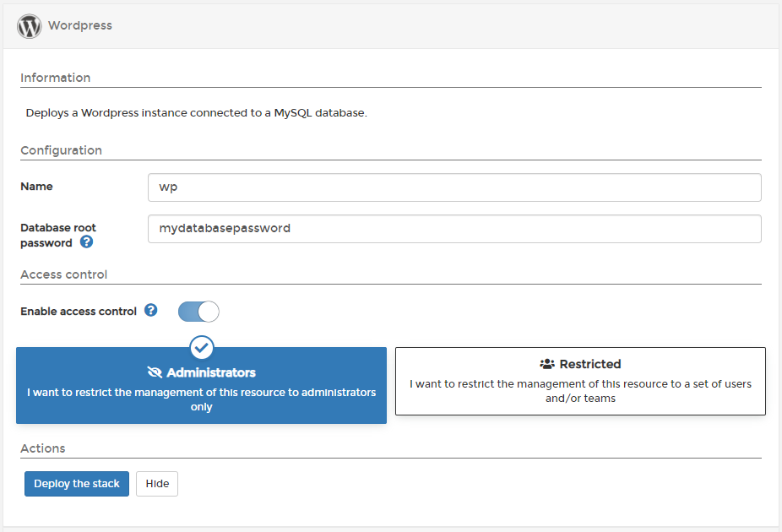The height and width of the screenshot is (532, 782).
Task: Click the crossed-eye icon beside Administrators
Action: click(155, 372)
